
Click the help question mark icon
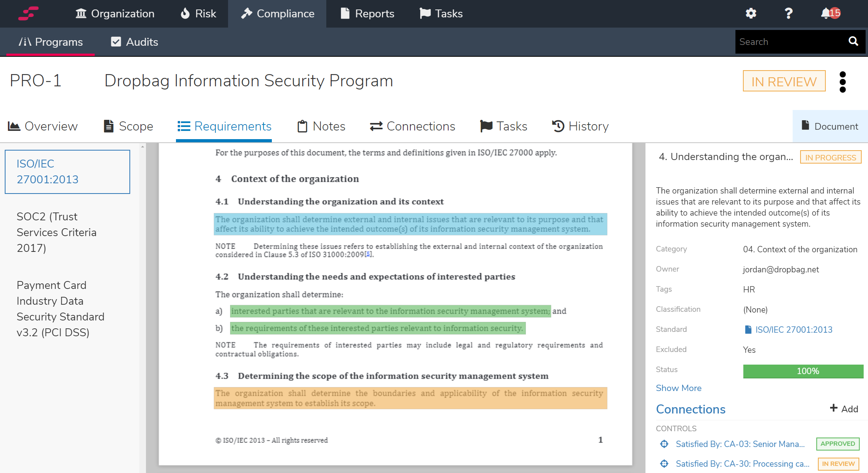788,13
